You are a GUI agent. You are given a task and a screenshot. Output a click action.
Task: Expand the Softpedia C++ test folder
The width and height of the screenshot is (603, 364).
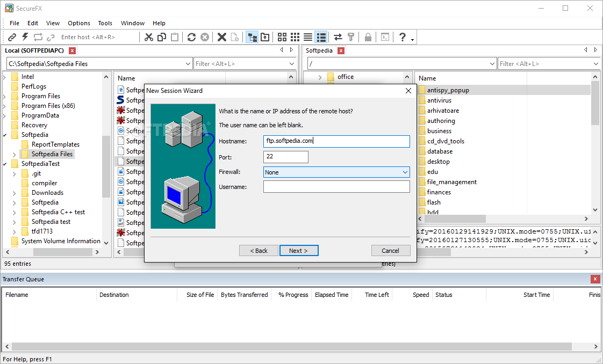(14, 212)
